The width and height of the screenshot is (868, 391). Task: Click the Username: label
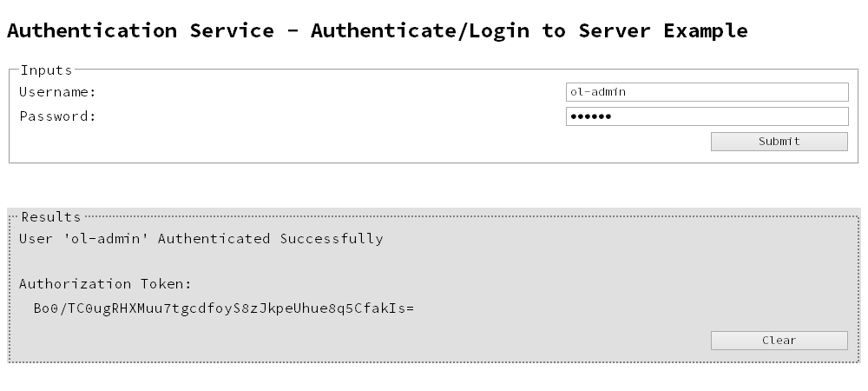[57, 92]
